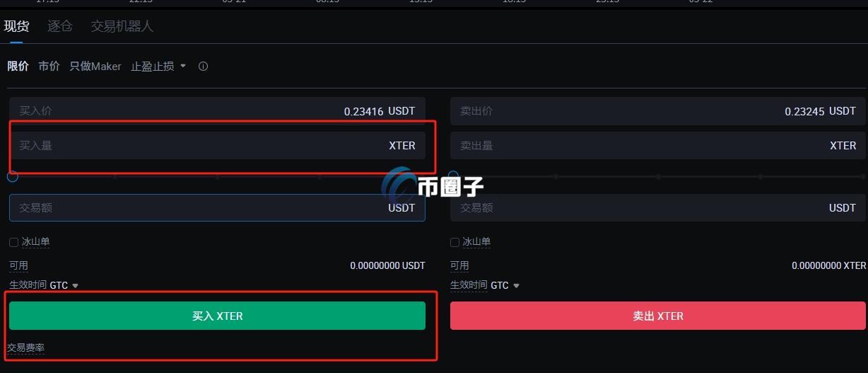Open the 交易费率 link
Image resolution: width=868 pixels, height=373 pixels.
click(25, 348)
